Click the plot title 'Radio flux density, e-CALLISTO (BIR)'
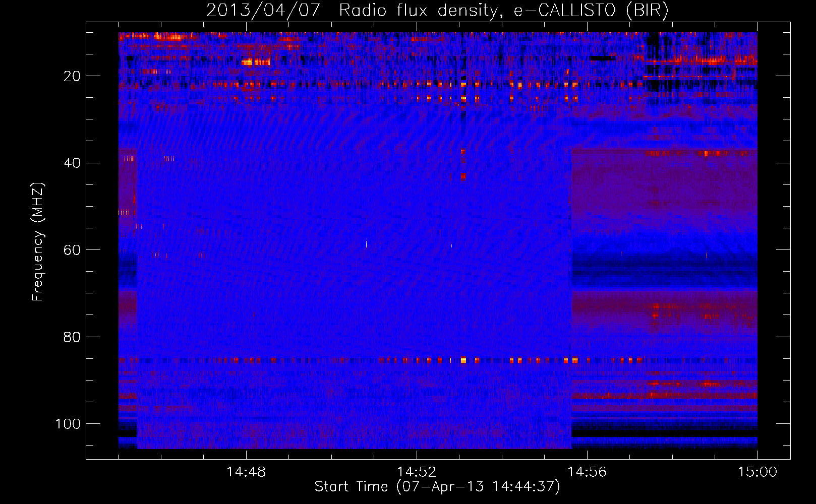 tap(504, 11)
